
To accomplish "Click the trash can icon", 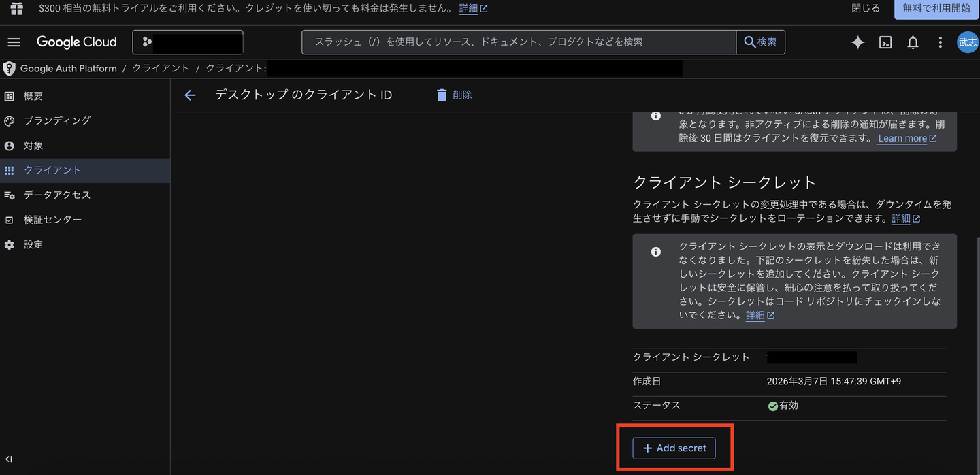I will pos(442,95).
